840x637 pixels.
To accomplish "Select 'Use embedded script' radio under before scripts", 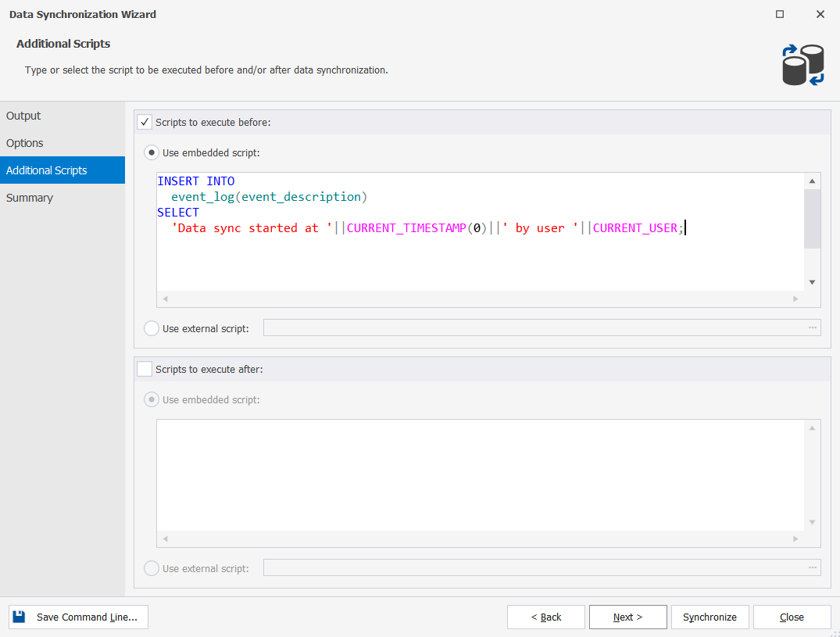I will coord(152,152).
